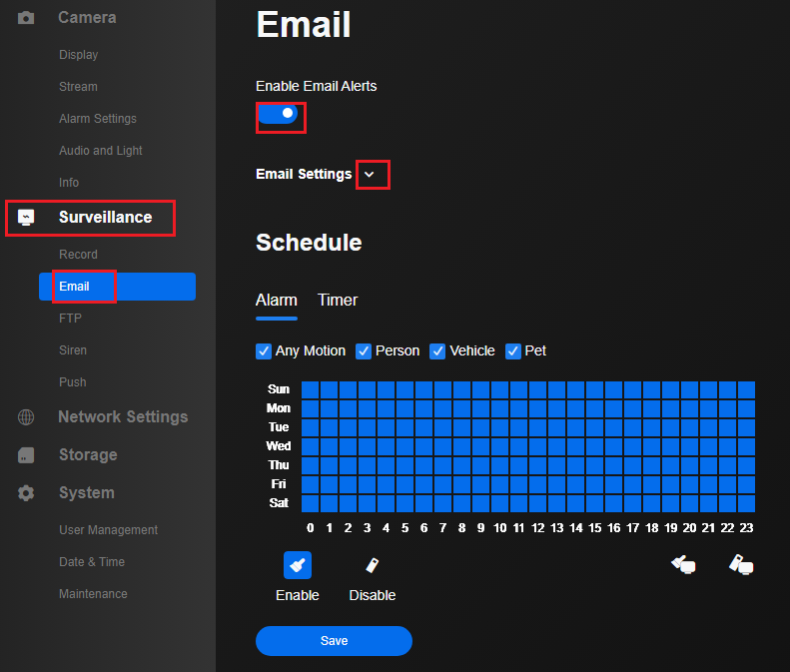Image resolution: width=790 pixels, height=672 pixels.
Task: Select the Disable eraser tool
Action: click(372, 565)
